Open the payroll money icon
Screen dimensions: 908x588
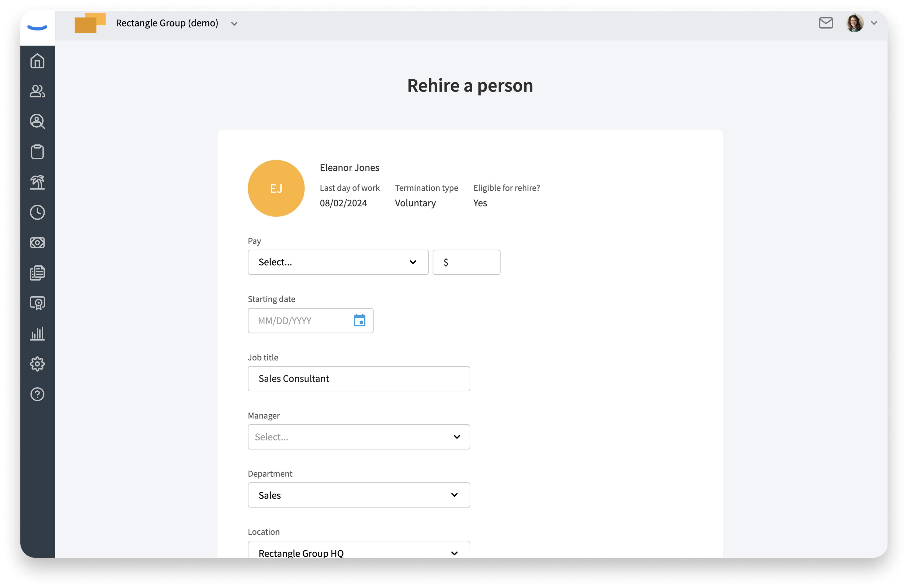pyautogui.click(x=37, y=242)
